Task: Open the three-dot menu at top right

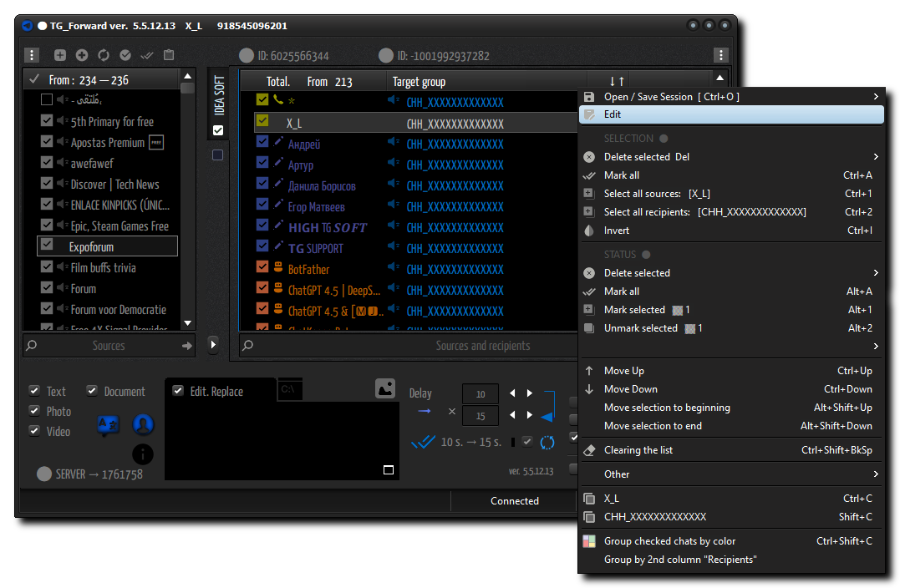Action: click(x=721, y=55)
